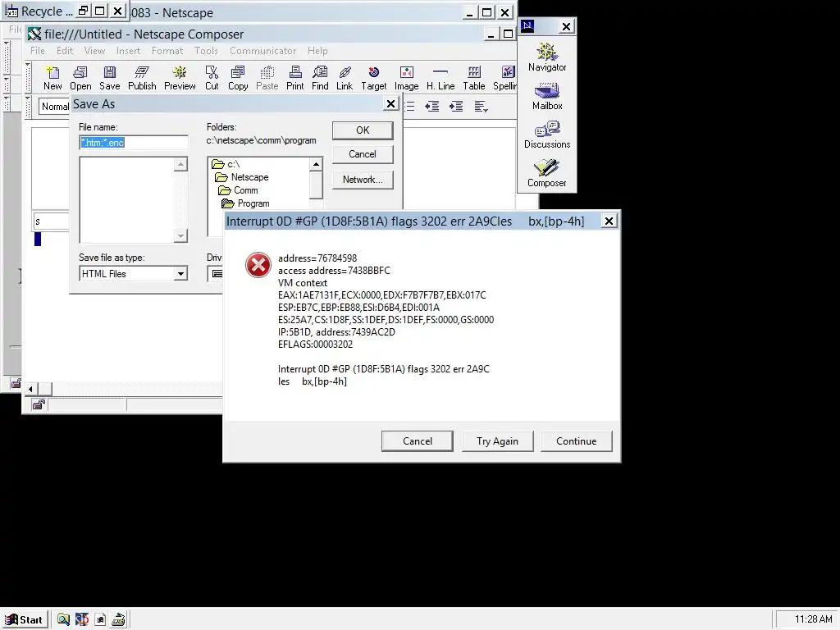The image size is (840, 630).
Task: Open Discussions from the component bar
Action: pos(547,135)
